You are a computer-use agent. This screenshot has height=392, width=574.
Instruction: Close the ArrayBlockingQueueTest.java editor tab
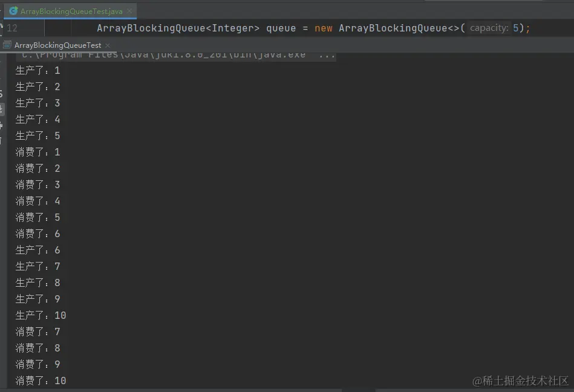pos(129,11)
